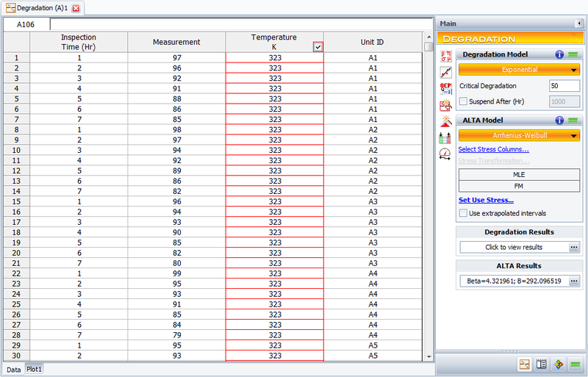Collapse the Main control panel arrow
This screenshot has width=588, height=377.
(578, 24)
